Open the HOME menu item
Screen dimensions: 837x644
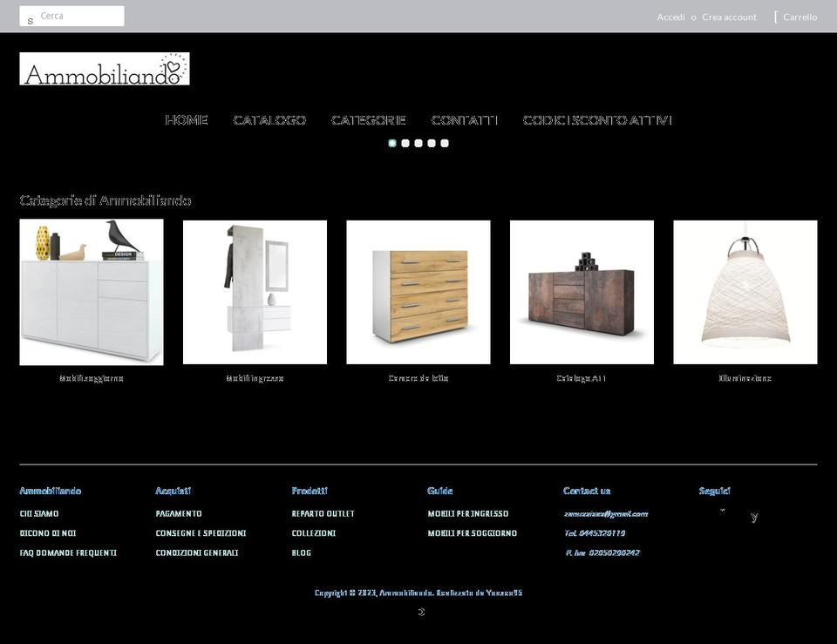click(x=187, y=120)
